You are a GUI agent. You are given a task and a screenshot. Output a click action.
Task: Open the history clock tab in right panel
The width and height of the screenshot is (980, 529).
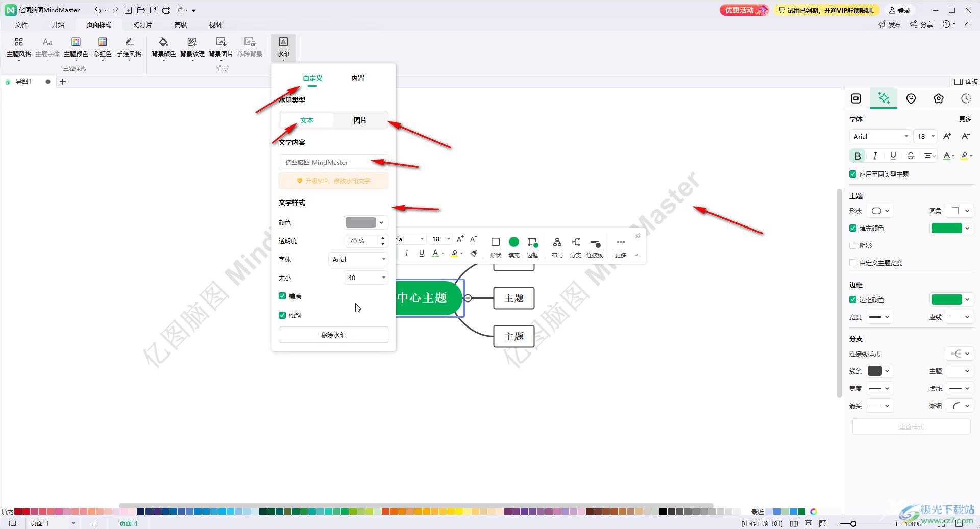[x=966, y=98]
